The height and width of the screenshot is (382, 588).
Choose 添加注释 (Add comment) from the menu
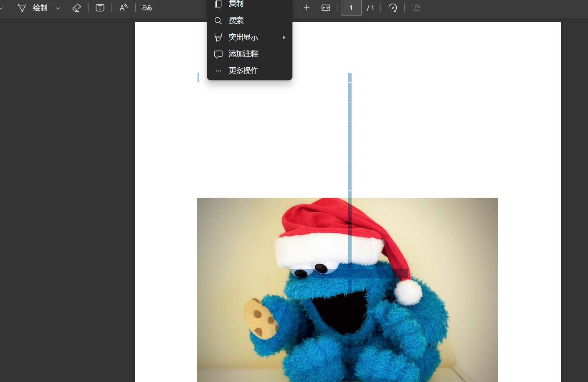click(250, 54)
